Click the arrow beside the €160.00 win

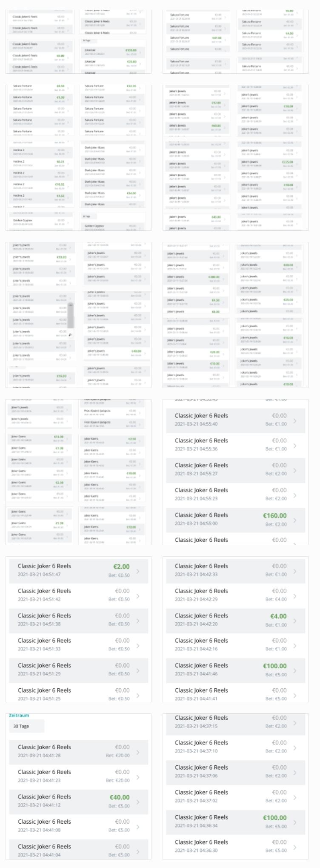tap(295, 520)
